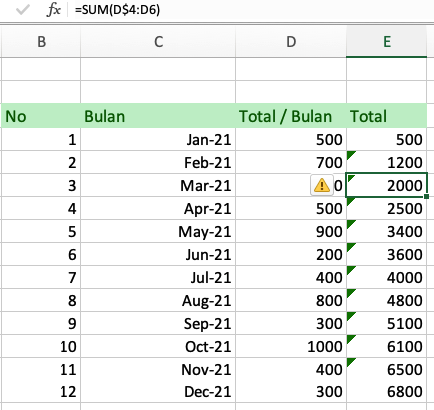
Task: Click the formula bar checkmark confirm icon
Action: [23, 10]
